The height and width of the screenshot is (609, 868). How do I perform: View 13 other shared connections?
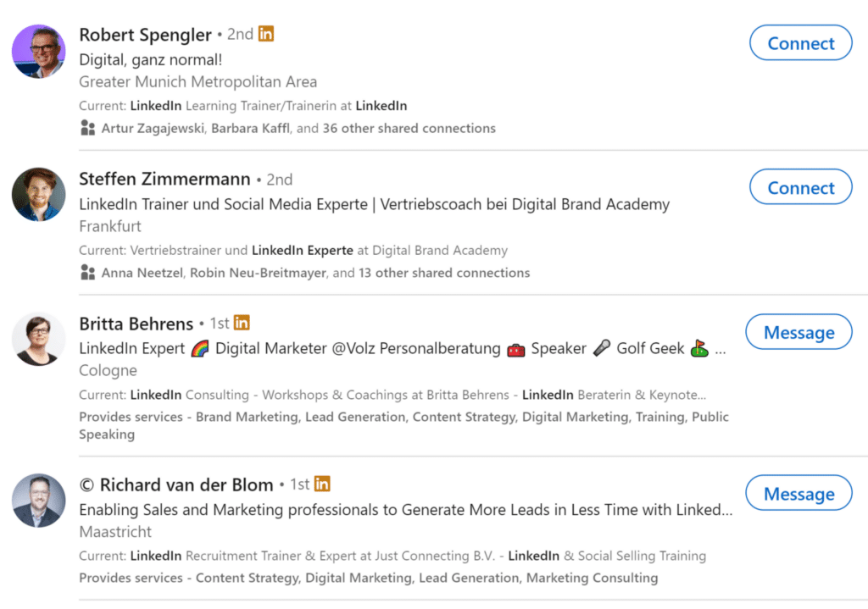click(444, 273)
